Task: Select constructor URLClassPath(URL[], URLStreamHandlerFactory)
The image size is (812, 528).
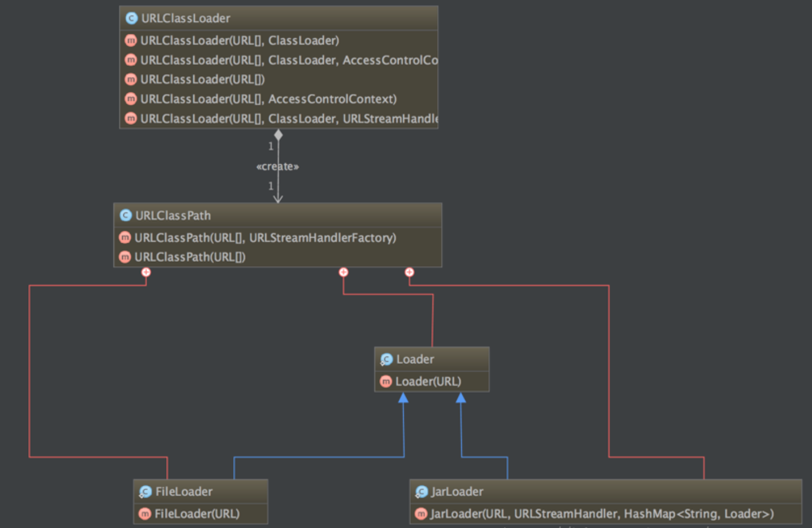Action: [265, 238]
